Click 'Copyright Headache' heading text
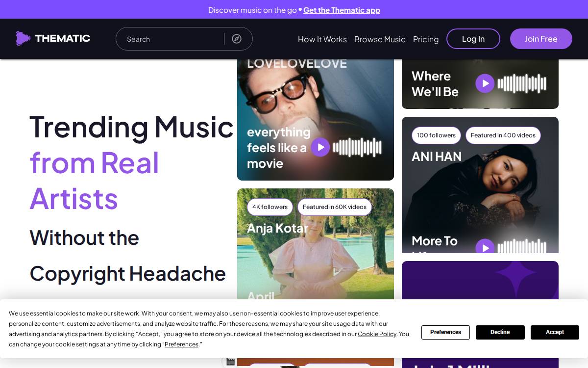The width and height of the screenshot is (588, 368). click(x=128, y=274)
